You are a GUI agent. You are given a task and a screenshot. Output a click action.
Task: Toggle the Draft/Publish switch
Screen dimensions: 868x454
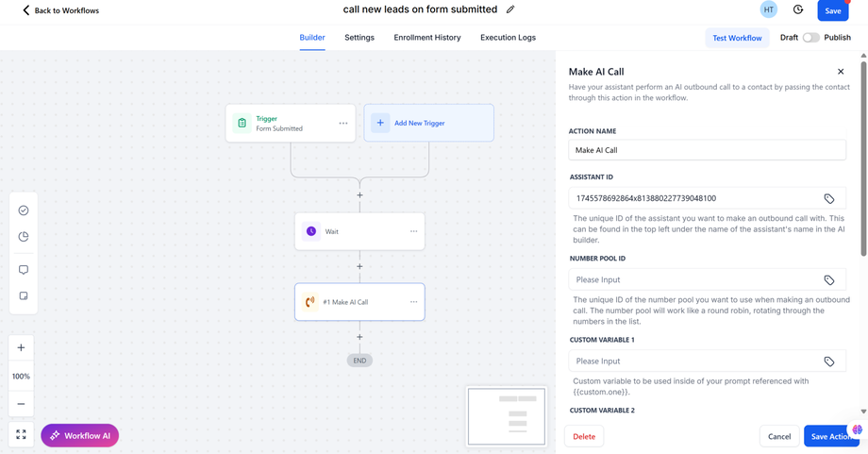coord(810,38)
